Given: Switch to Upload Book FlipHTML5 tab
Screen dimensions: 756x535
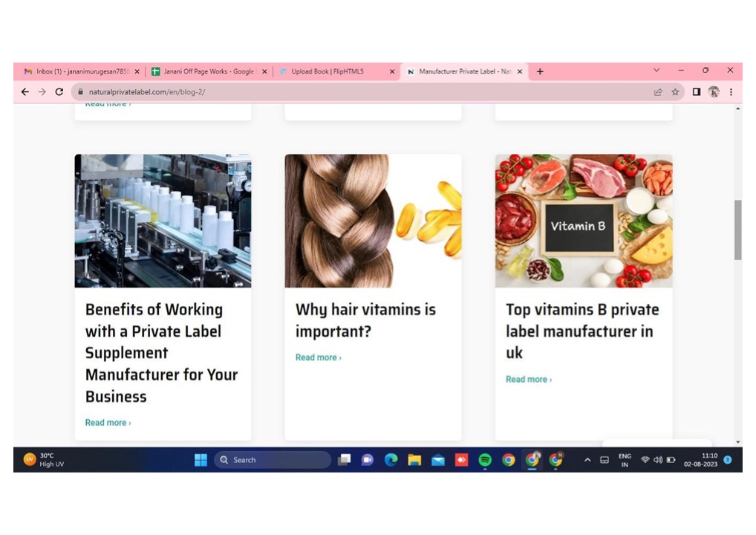Looking at the screenshot, I should [x=335, y=71].
